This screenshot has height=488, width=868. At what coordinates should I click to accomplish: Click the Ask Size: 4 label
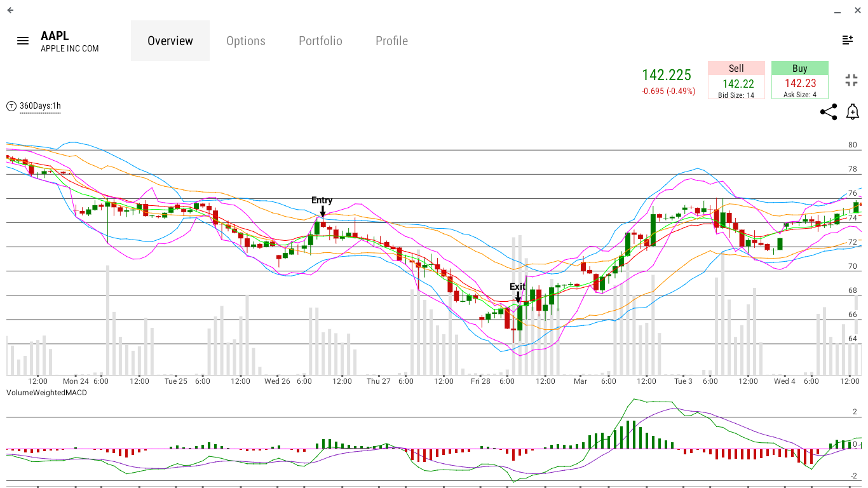800,95
